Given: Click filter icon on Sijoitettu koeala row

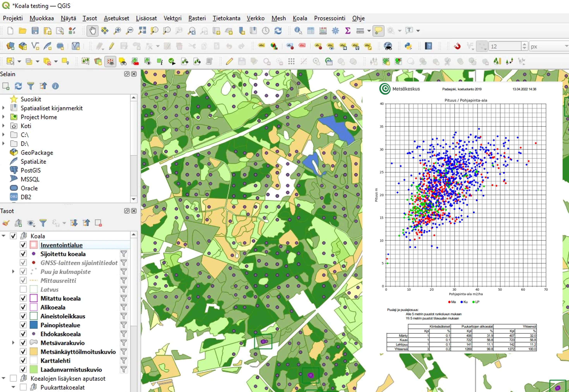Looking at the screenshot, I should click(x=124, y=254).
